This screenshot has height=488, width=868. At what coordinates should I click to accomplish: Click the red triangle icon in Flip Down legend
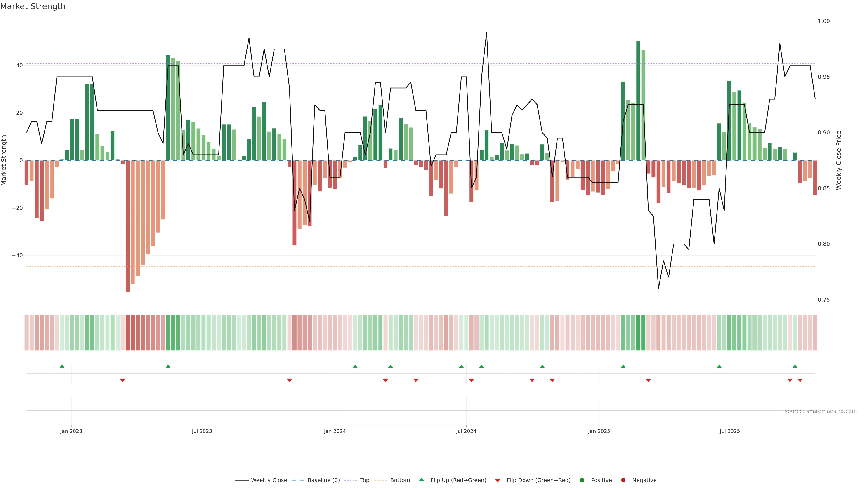click(498, 481)
